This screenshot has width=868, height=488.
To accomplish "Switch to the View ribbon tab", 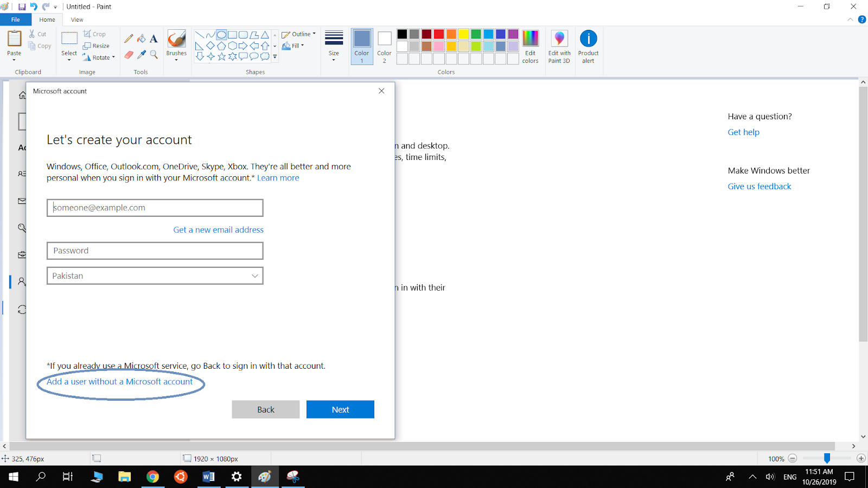I will tap(77, 20).
